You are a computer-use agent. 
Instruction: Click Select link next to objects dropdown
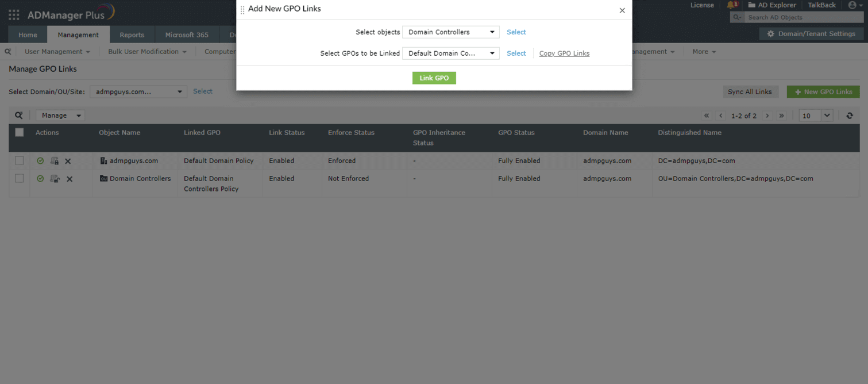click(x=516, y=32)
